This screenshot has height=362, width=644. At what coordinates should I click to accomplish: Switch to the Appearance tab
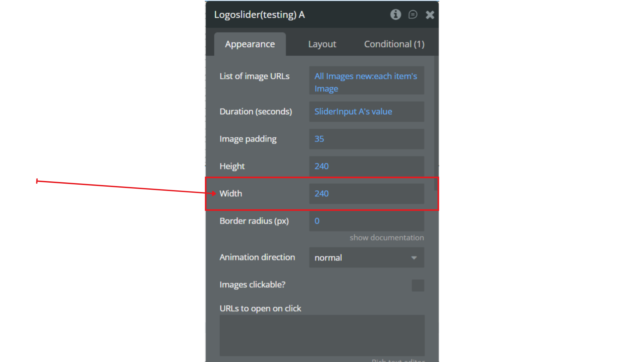250,44
